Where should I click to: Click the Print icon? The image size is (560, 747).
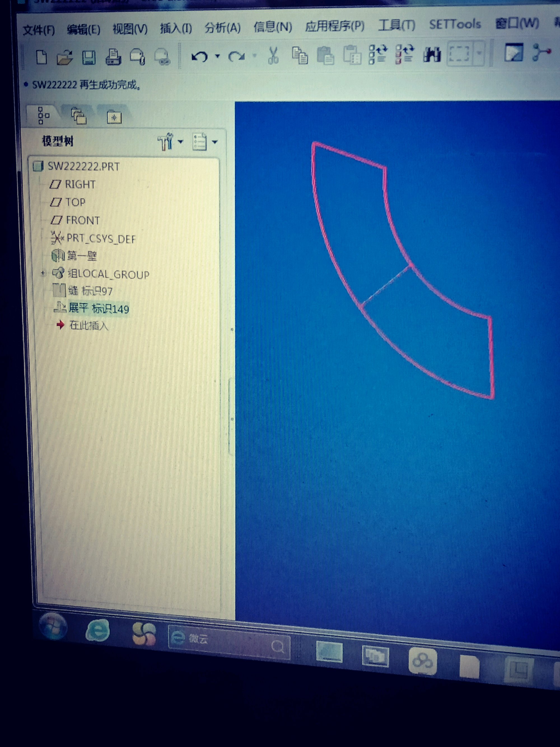(x=113, y=57)
